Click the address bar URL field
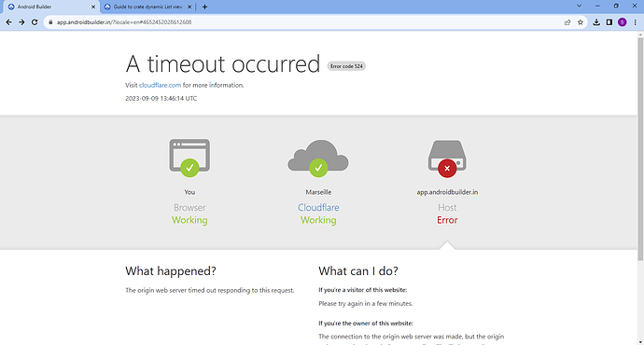Viewport: 644px width, 345px height. click(308, 22)
